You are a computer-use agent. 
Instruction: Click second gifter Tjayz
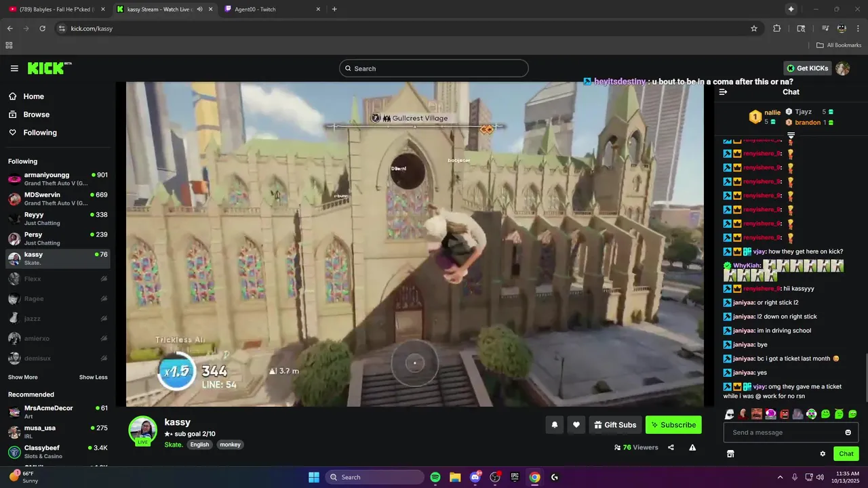(x=804, y=112)
